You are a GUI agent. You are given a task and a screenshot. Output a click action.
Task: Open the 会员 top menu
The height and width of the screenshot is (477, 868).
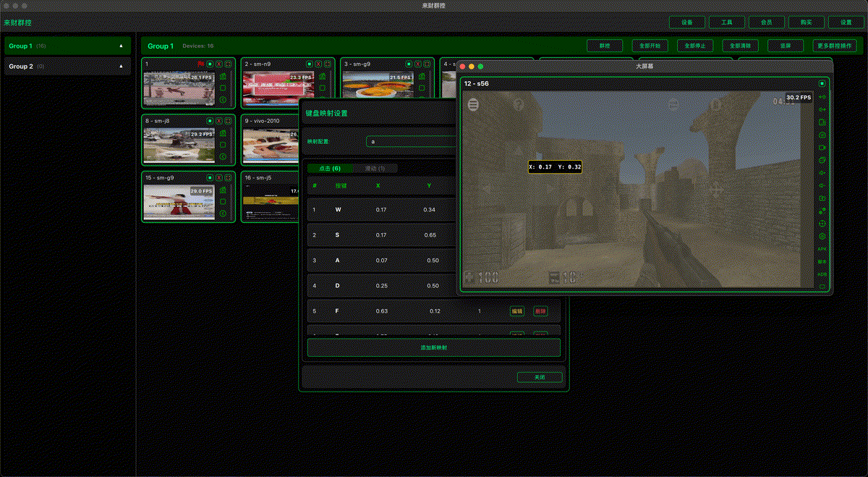[x=767, y=22]
